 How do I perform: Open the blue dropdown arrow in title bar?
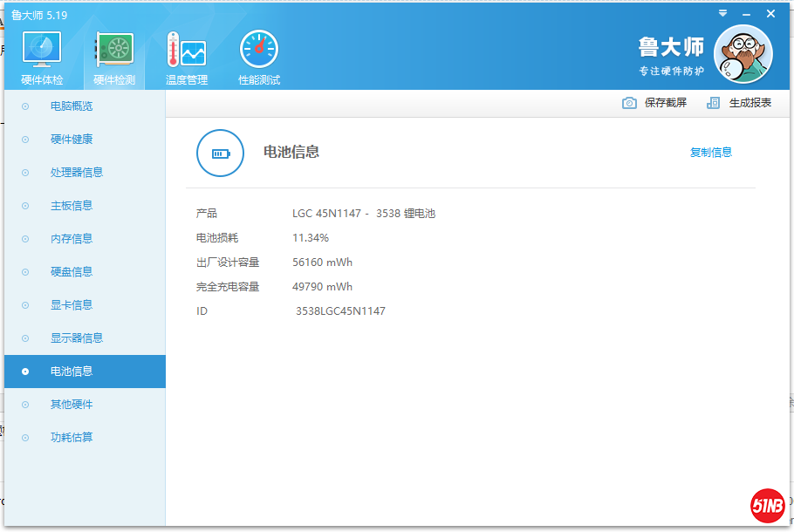click(722, 13)
